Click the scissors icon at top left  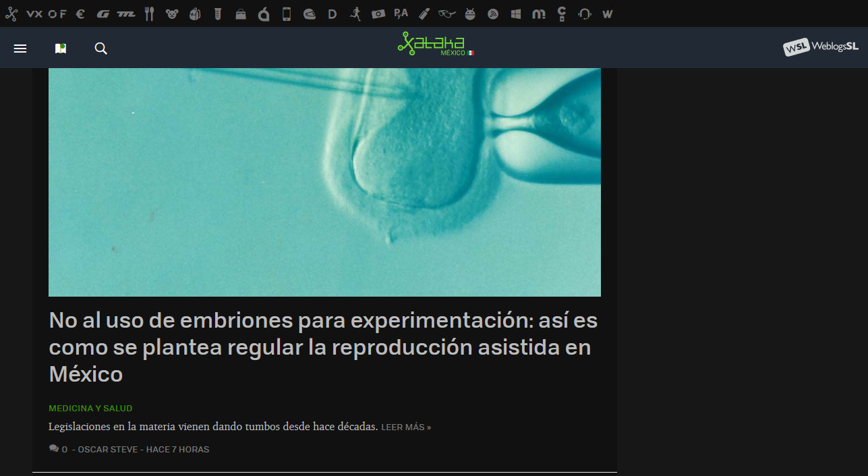[11, 13]
